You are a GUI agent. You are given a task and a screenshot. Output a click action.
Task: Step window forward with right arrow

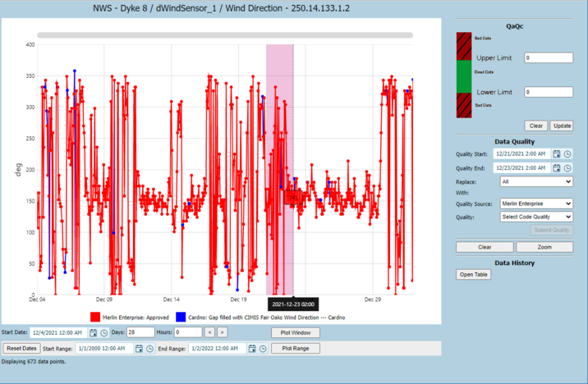tap(223, 332)
